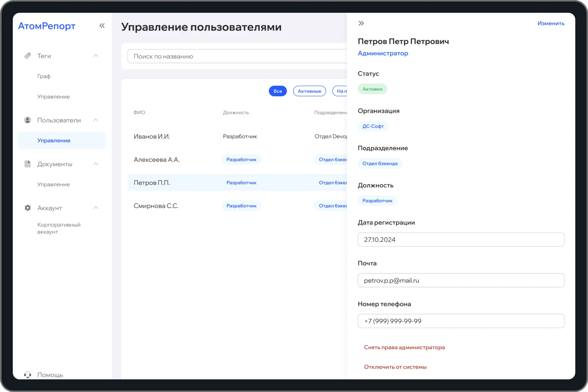Click the gear icon beside Аккаунт
The width and height of the screenshot is (588, 392).
pos(28,208)
